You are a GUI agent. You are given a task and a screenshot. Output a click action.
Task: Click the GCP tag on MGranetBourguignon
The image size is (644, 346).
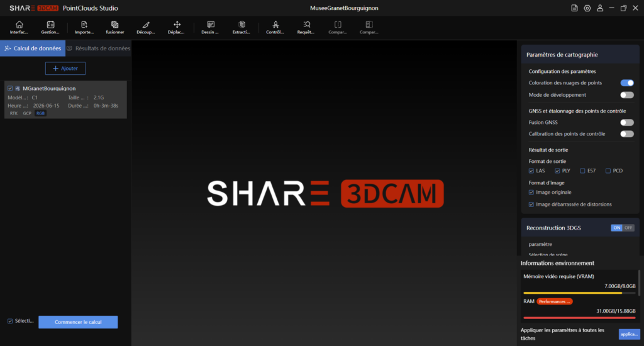pyautogui.click(x=27, y=113)
